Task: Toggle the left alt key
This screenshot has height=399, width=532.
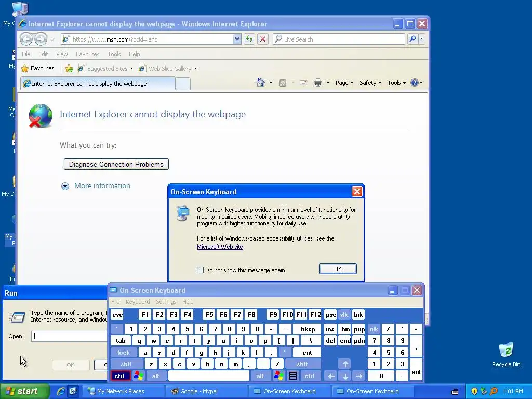Action: tap(156, 376)
